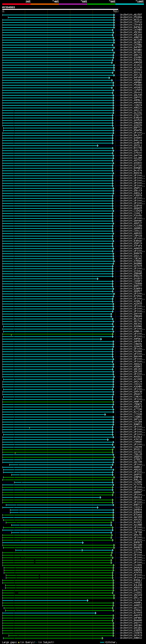Select label UniRef100_C4M1E1
Image resolution: width=146 pixels, height=644 pixels.
point(131,583)
